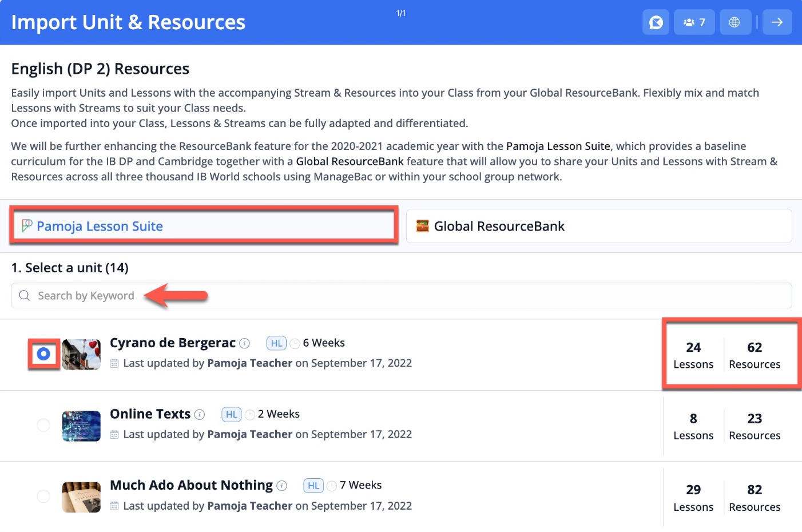Click the 23 Resources count
This screenshot has width=802, height=532.
tap(755, 426)
